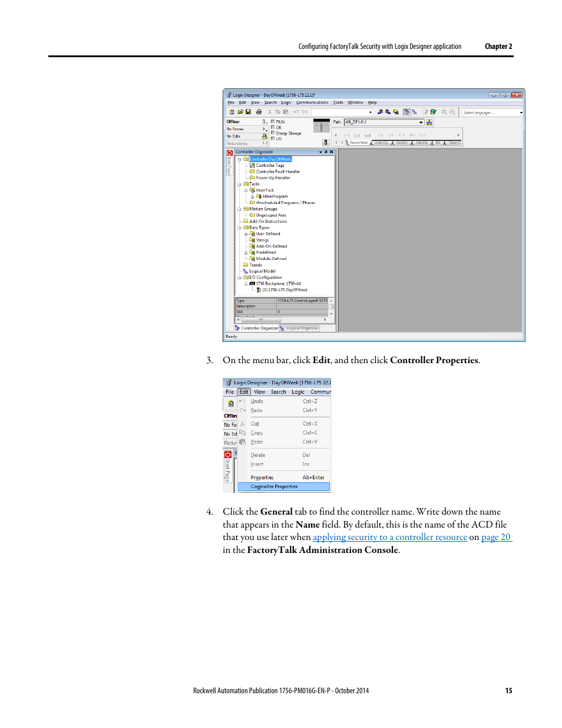The height and width of the screenshot is (728, 562).
Task: Click the Zoom Out magnifier icon
Action: [452, 111]
